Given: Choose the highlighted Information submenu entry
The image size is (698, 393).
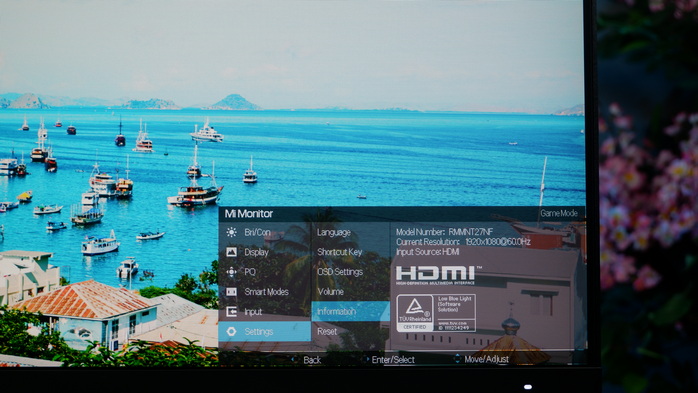Looking at the screenshot, I should (350, 312).
